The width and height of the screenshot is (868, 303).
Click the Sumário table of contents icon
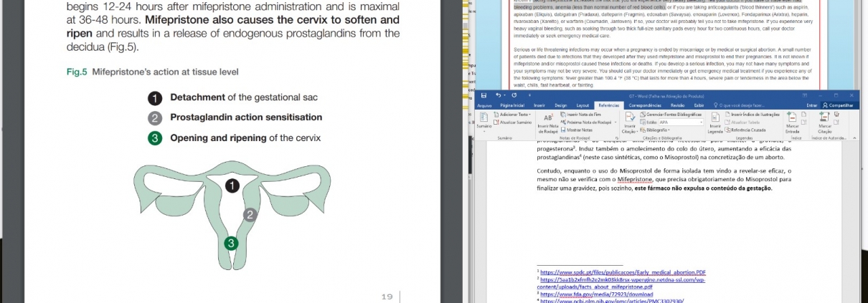tap(484, 119)
